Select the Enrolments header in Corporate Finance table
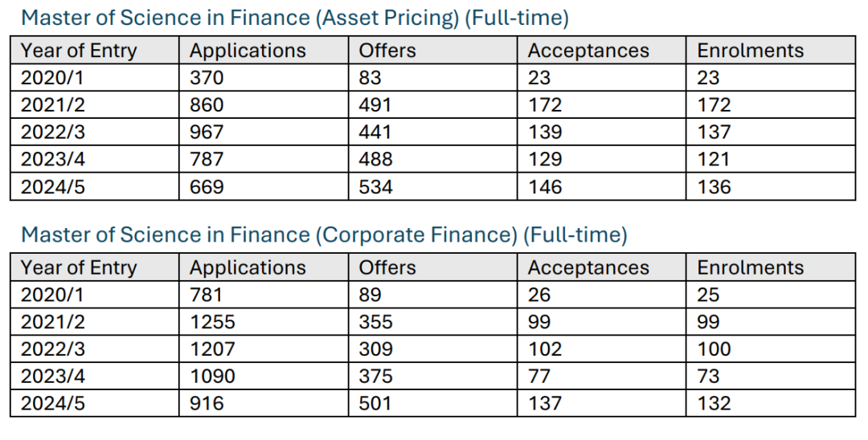Viewport: 868px width, 440px height. [x=771, y=267]
